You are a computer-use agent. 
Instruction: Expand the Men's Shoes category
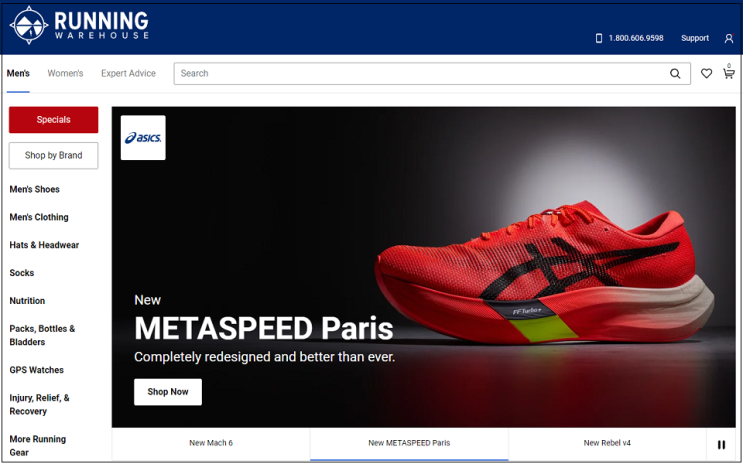[x=35, y=190]
